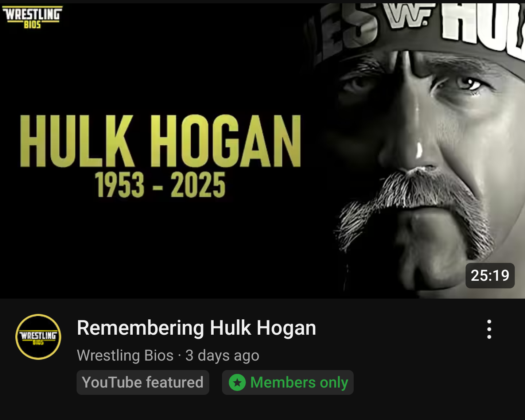Click the word Members in the green badge
Screen dimensions: 525x420
[283, 382]
